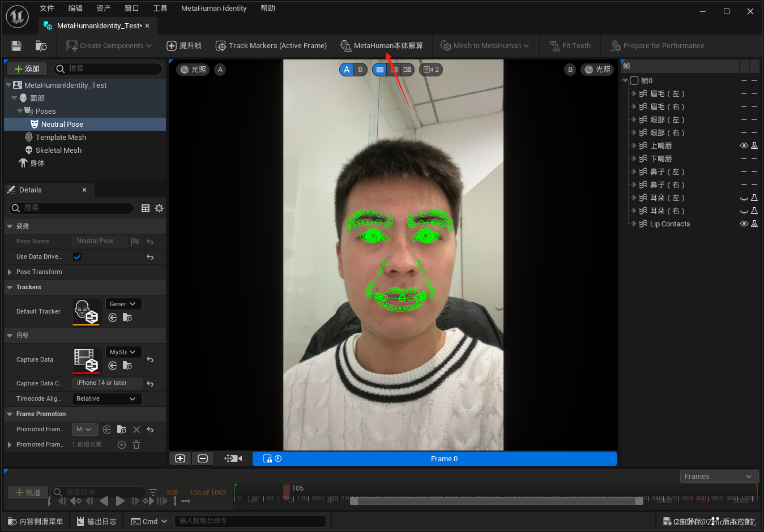Remove frame with viewport minus button

[x=203, y=458]
